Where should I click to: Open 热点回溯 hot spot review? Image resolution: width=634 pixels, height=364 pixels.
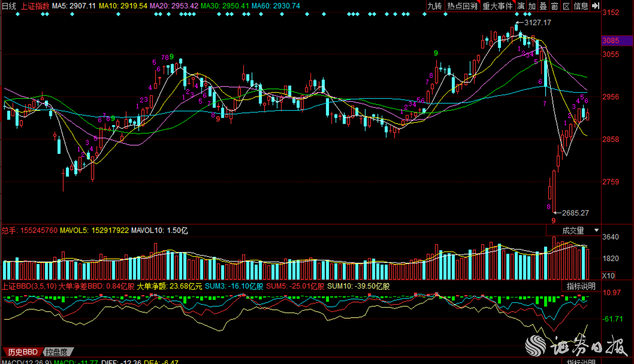pos(461,6)
